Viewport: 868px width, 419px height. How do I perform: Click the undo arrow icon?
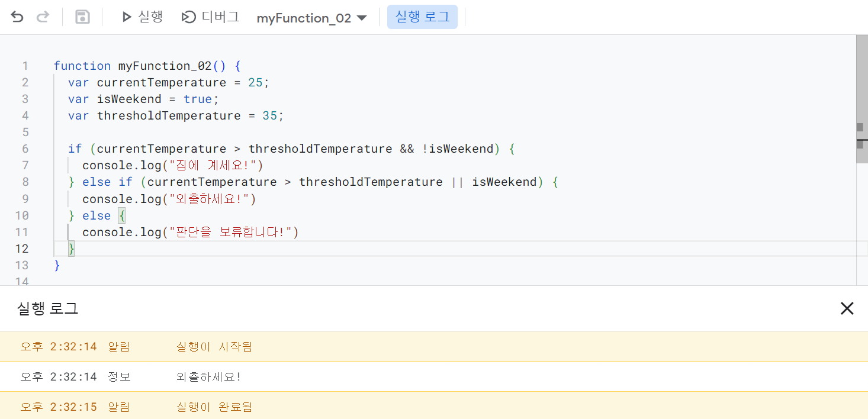pyautogui.click(x=17, y=17)
